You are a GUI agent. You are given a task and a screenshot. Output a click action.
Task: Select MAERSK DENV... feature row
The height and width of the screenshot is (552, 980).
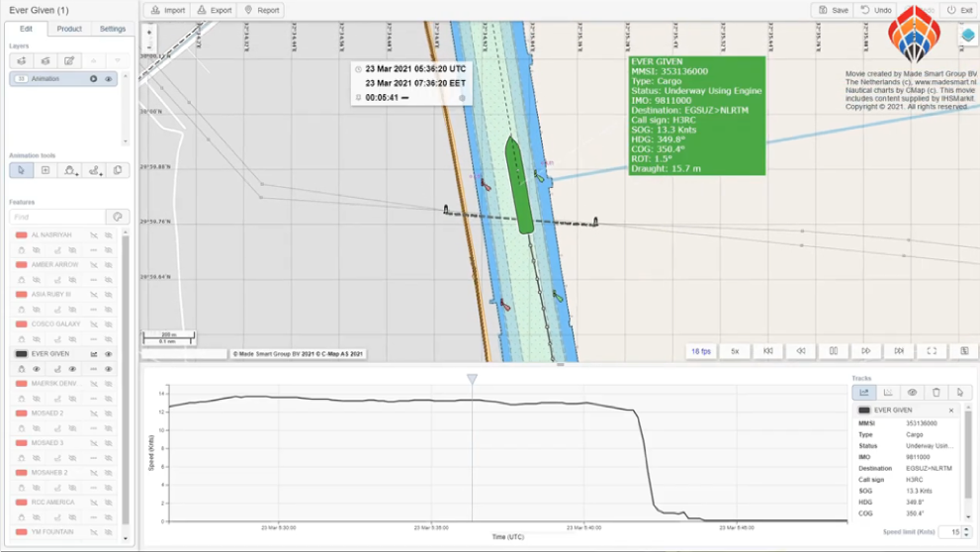point(63,383)
